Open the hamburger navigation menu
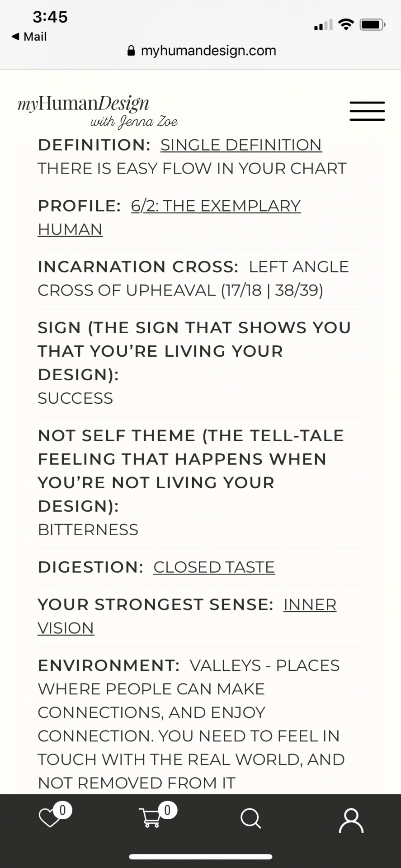 (367, 111)
